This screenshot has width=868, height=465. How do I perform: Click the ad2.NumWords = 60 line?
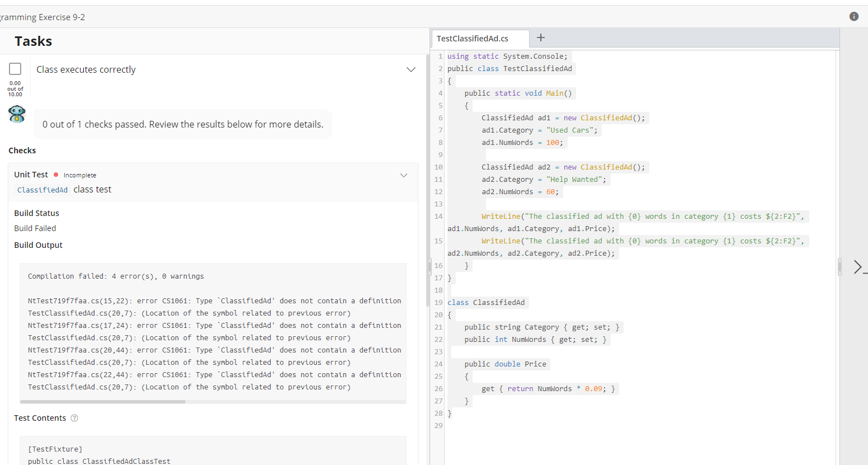(x=520, y=192)
